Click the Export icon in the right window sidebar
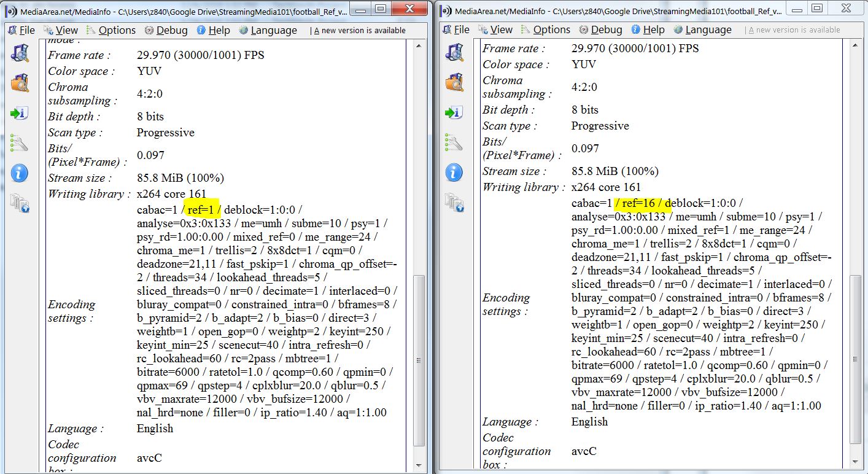This screenshot has width=868, height=474. click(x=454, y=112)
